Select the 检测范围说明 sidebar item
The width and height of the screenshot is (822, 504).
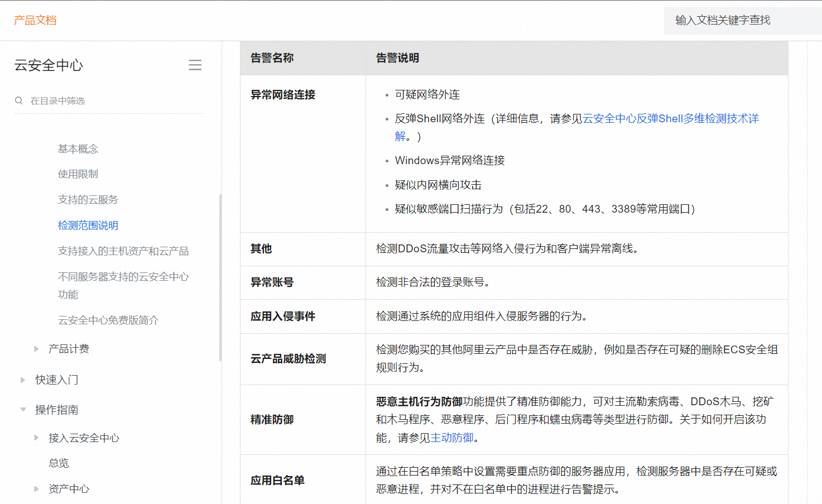(x=88, y=225)
